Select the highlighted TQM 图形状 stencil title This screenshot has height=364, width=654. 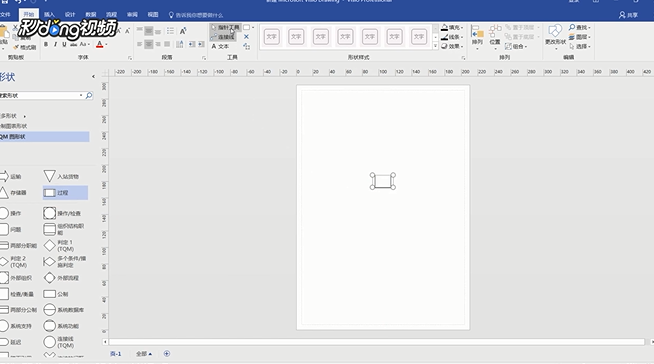tap(44, 137)
